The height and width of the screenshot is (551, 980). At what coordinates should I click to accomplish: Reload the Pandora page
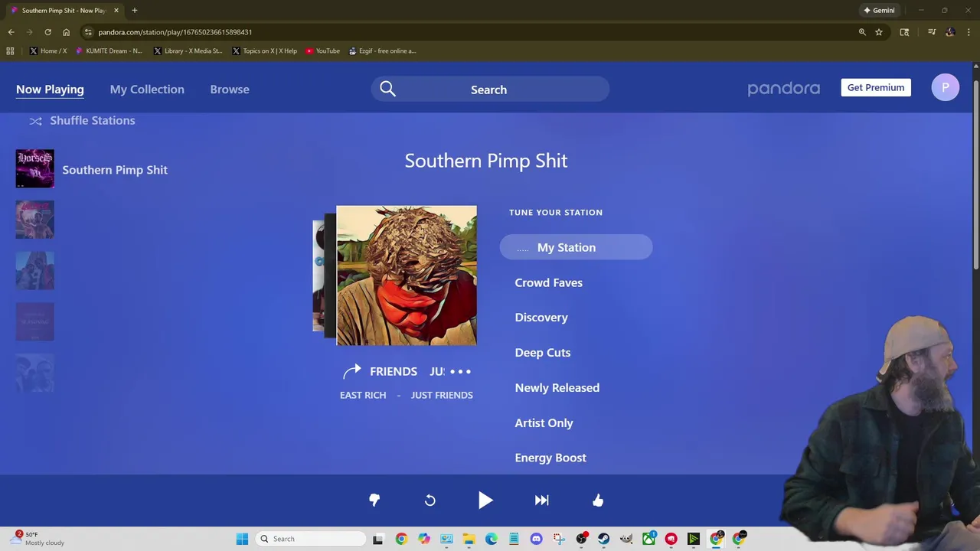pyautogui.click(x=47, y=32)
